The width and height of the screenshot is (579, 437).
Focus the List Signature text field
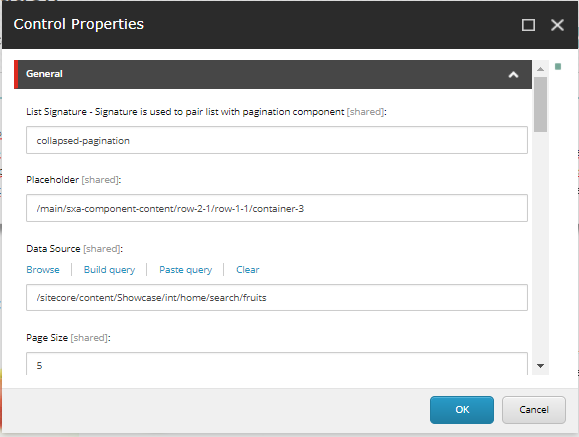click(277, 140)
